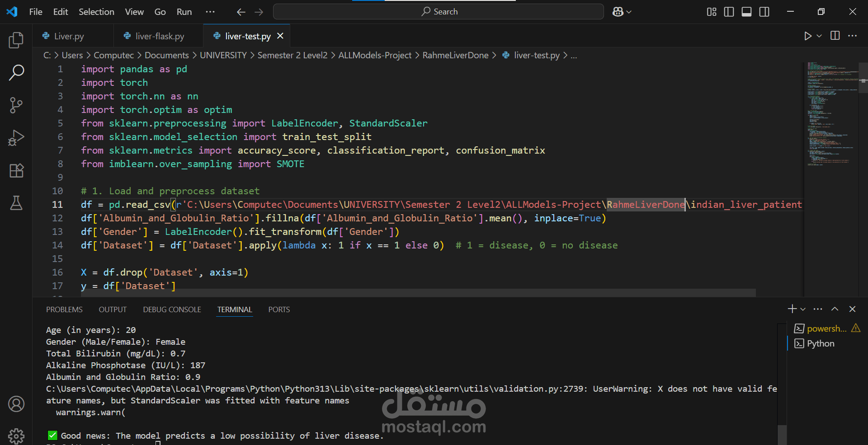Open the Manage gear settings icon
This screenshot has height=445, width=868.
16,436
